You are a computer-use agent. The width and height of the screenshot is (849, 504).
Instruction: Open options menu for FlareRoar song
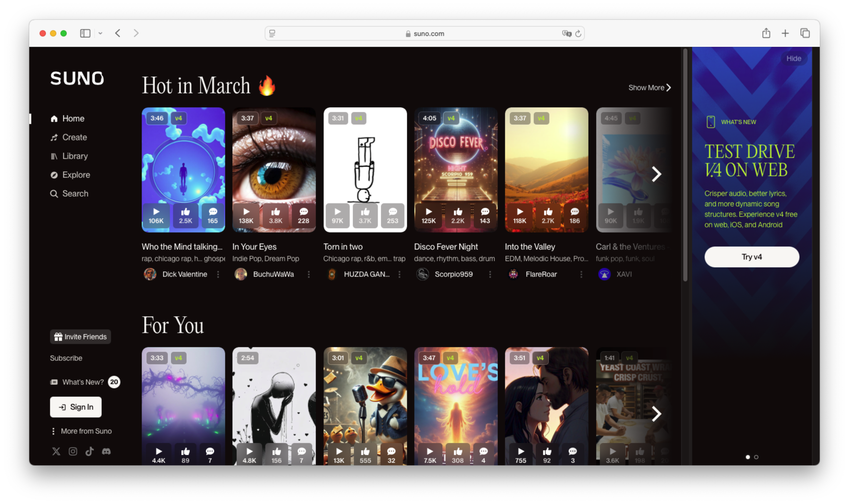581,274
